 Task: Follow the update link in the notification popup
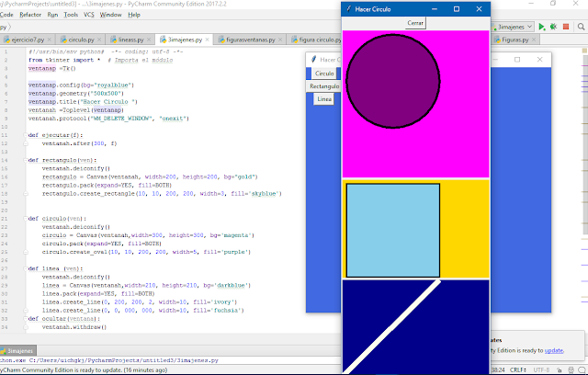click(554, 350)
